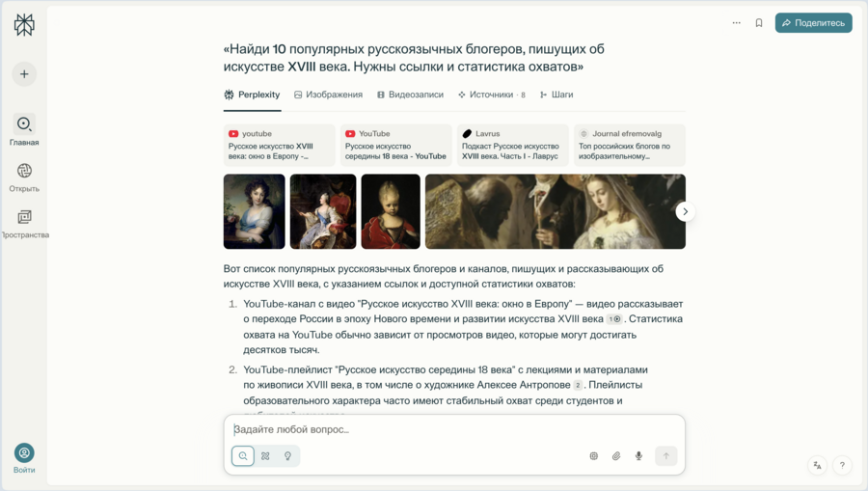
Task: Show next images with the carousel arrow
Action: [686, 211]
